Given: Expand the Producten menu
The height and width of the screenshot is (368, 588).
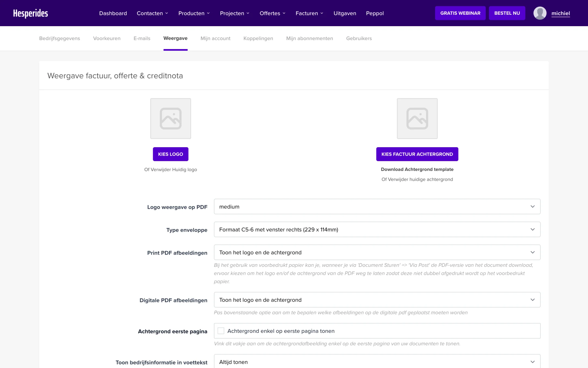Looking at the screenshot, I should pos(194,13).
